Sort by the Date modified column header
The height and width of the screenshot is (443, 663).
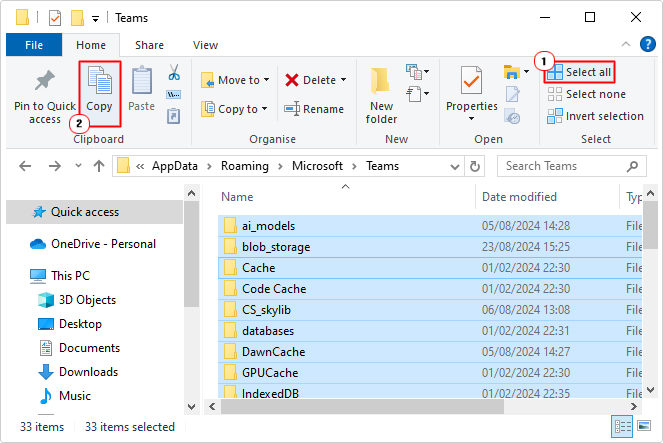point(547,197)
